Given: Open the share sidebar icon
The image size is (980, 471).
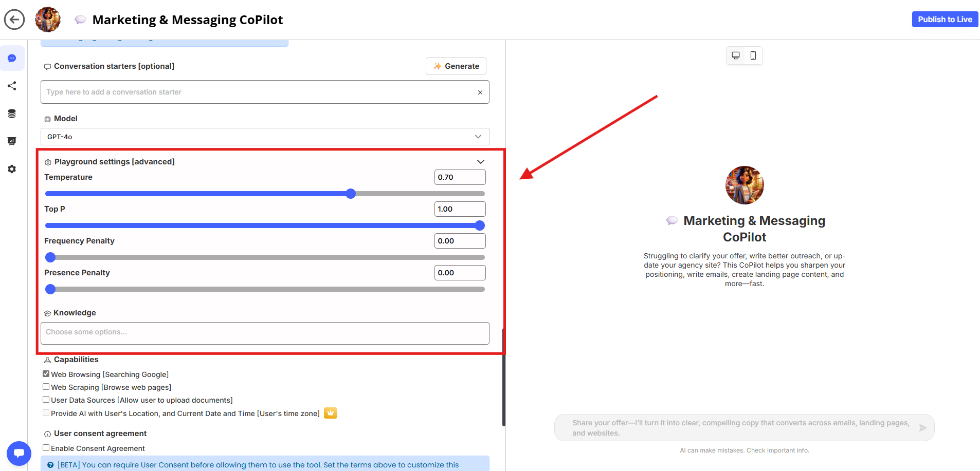Looking at the screenshot, I should tap(12, 86).
